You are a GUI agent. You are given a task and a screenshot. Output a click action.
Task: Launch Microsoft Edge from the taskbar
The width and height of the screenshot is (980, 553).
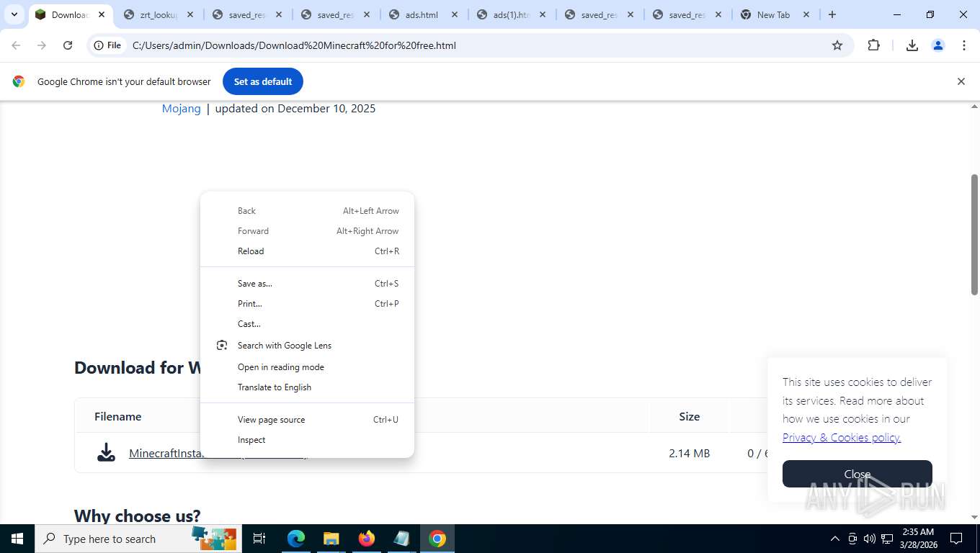click(296, 539)
